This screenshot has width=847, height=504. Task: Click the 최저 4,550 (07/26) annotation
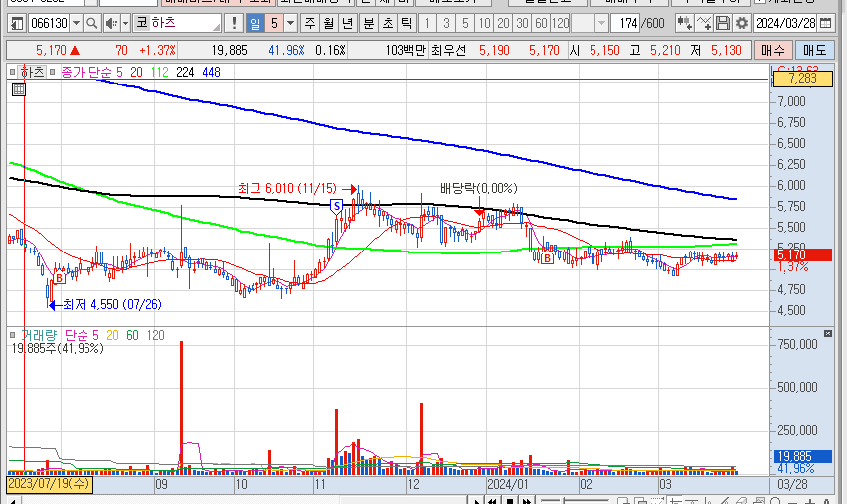coord(112,304)
